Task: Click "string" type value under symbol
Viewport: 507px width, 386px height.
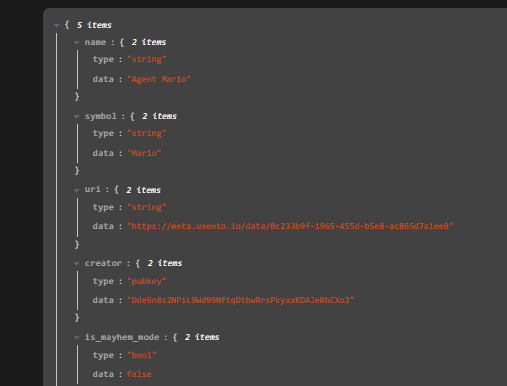Action: pyautogui.click(x=147, y=133)
